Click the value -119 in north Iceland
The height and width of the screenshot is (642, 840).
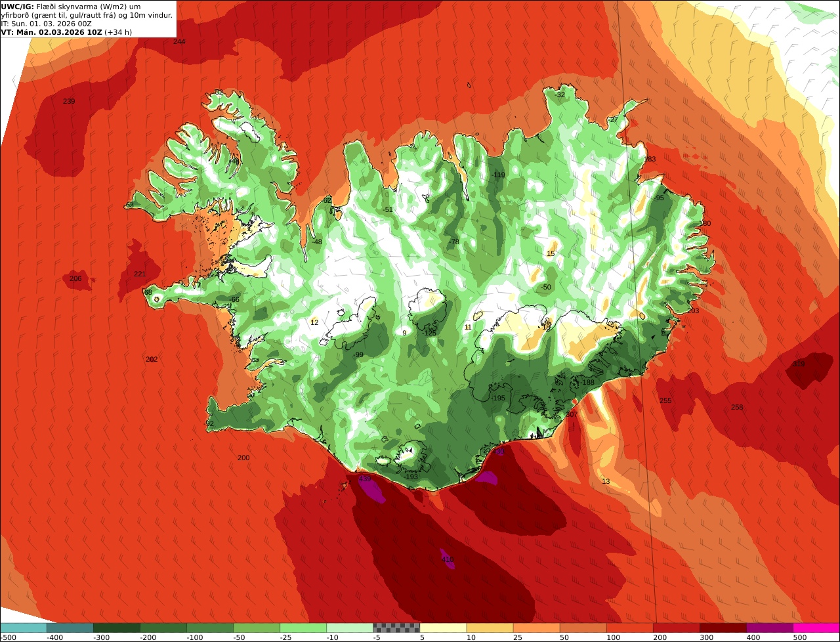tap(499, 175)
